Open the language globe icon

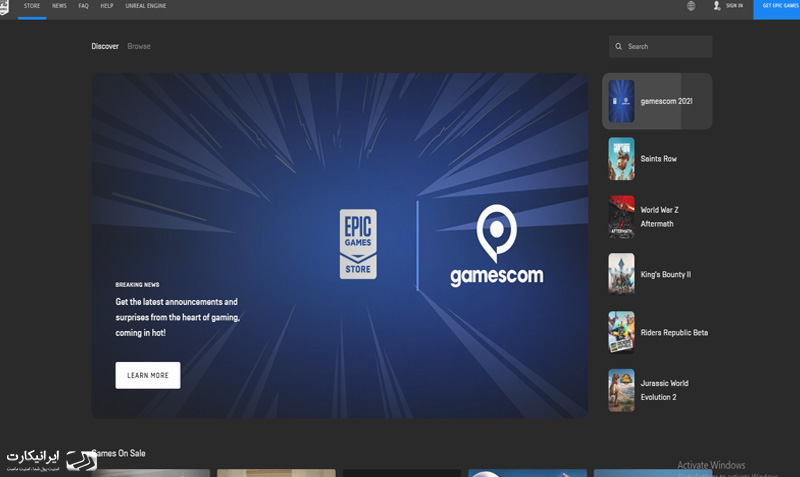tap(691, 6)
